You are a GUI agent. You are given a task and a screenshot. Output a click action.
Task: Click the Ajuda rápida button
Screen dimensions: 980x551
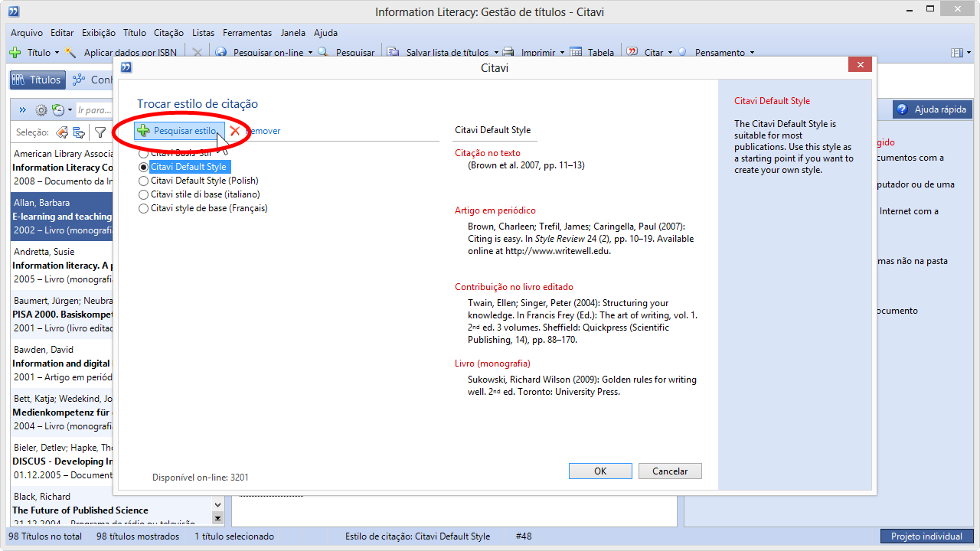point(932,109)
